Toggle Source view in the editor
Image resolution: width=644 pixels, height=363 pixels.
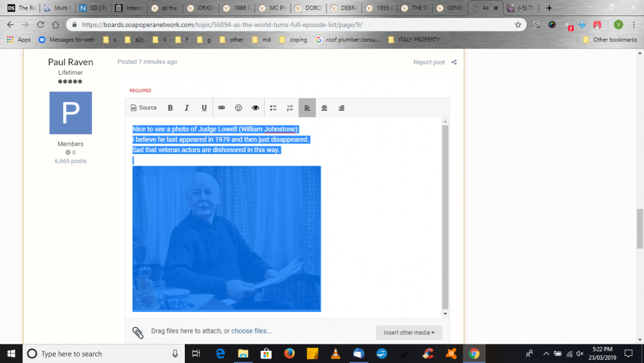pyautogui.click(x=144, y=108)
